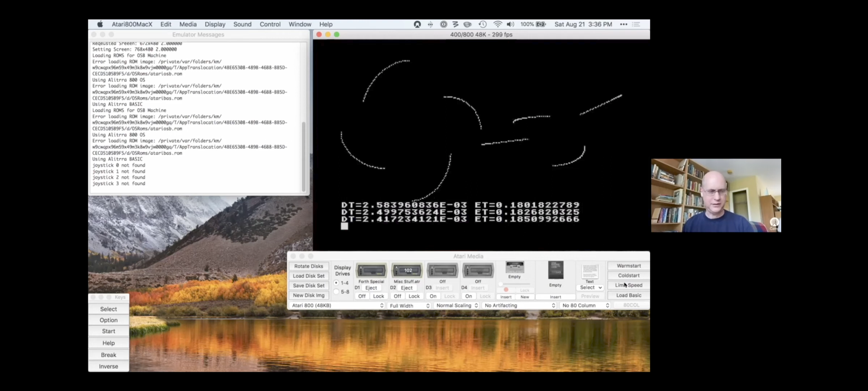Open the printer Select dropdown
Viewport: 868px width, 391px height.
tap(590, 287)
